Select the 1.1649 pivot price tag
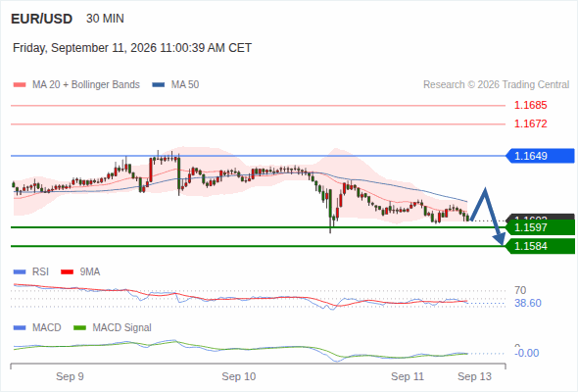 click(540, 156)
